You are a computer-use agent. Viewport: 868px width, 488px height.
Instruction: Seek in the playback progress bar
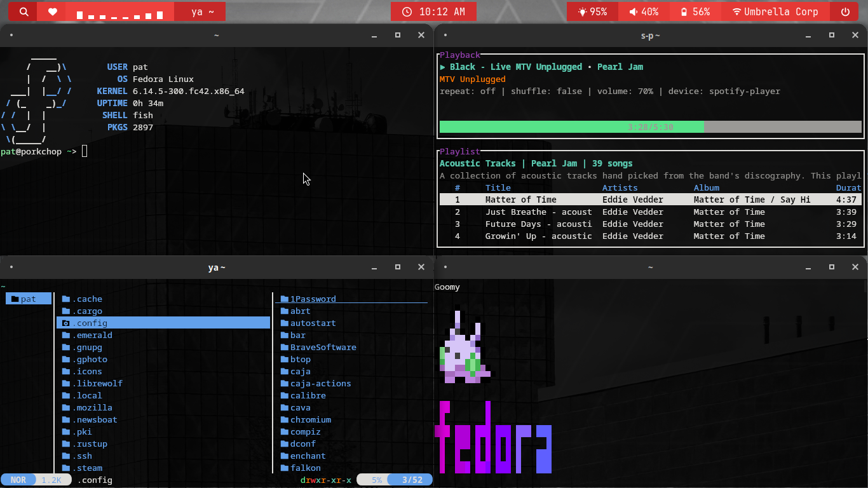(650, 127)
